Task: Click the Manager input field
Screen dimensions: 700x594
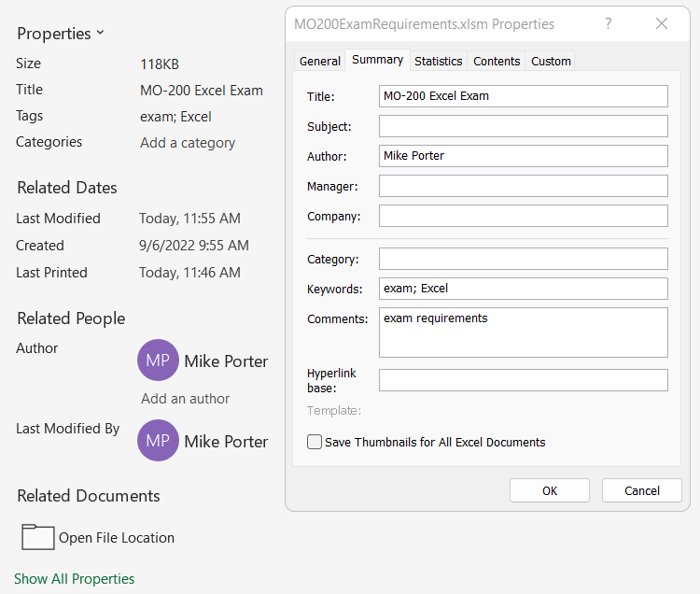Action: pos(524,186)
